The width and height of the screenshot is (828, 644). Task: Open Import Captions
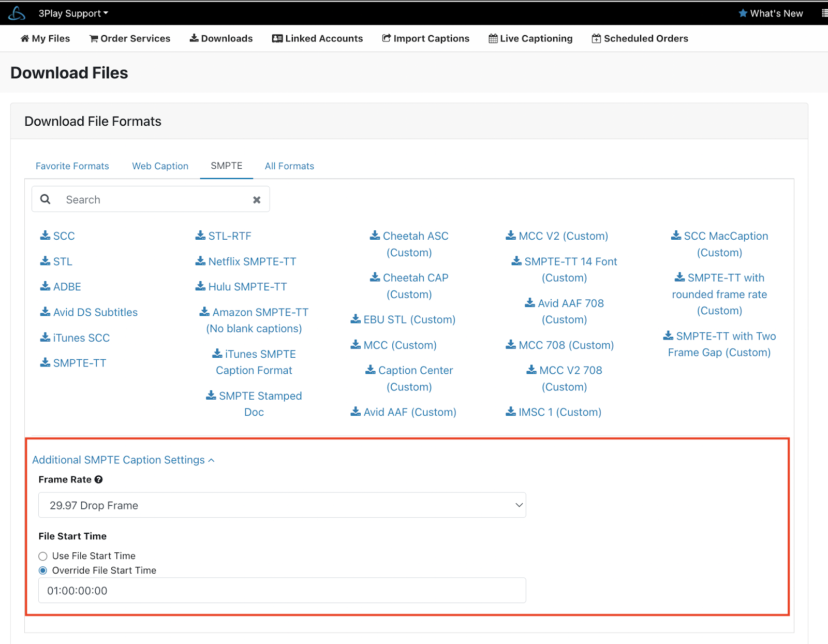point(425,38)
